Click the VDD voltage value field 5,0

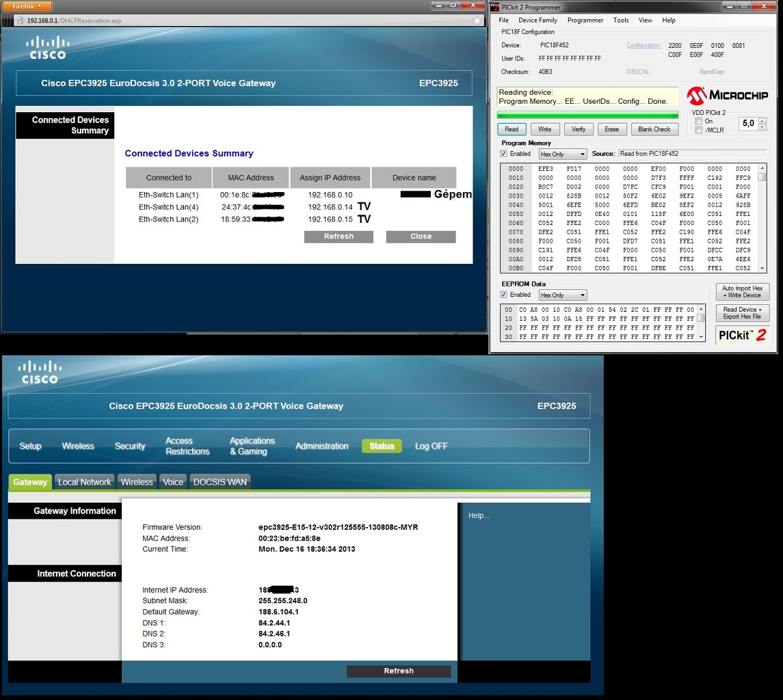(x=748, y=123)
